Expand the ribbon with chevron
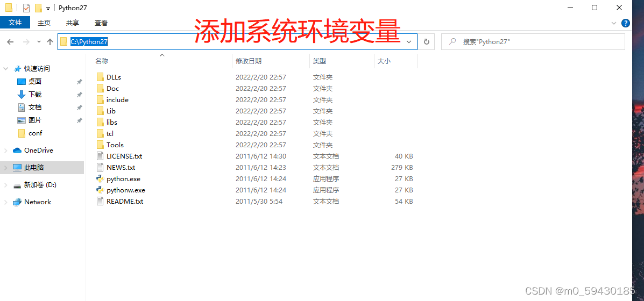Screen dimensions: 644x301 tap(614, 23)
